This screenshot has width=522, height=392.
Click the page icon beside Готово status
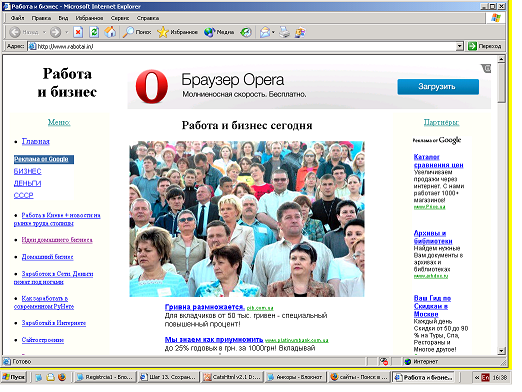click(7, 361)
